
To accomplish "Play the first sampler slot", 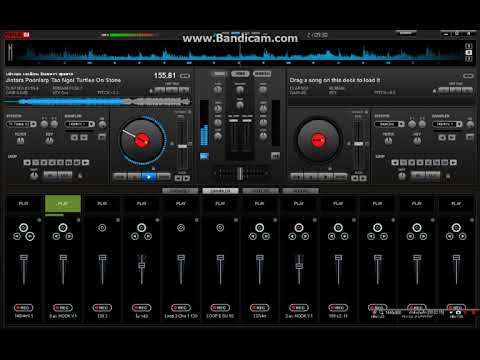I will click(23, 203).
